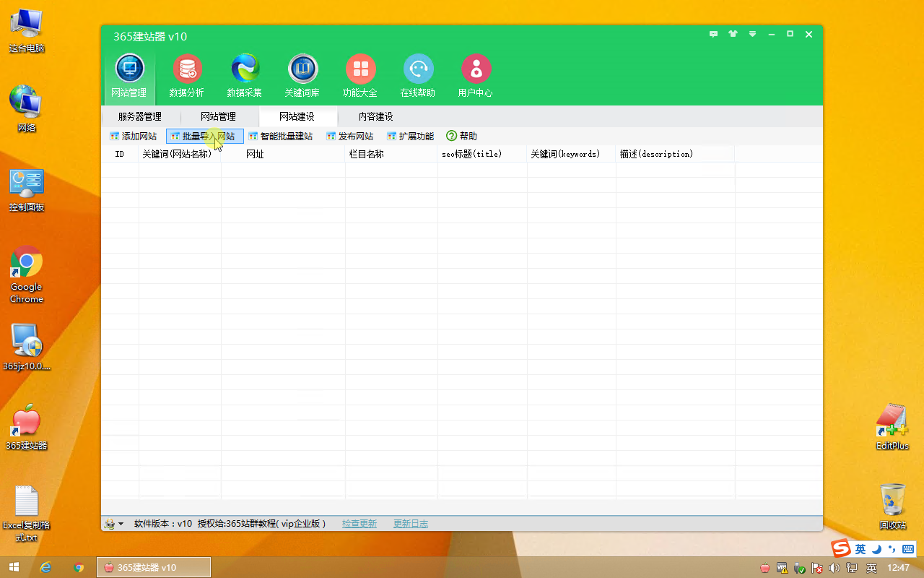Toggle the 英 language mode on Sogou bar
This screenshot has width=924, height=578.
click(x=860, y=549)
